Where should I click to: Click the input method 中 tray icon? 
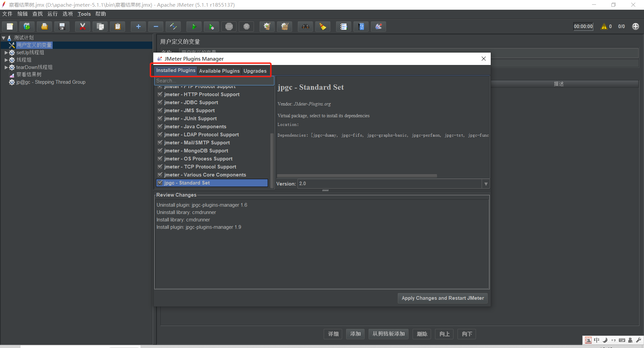(597, 340)
